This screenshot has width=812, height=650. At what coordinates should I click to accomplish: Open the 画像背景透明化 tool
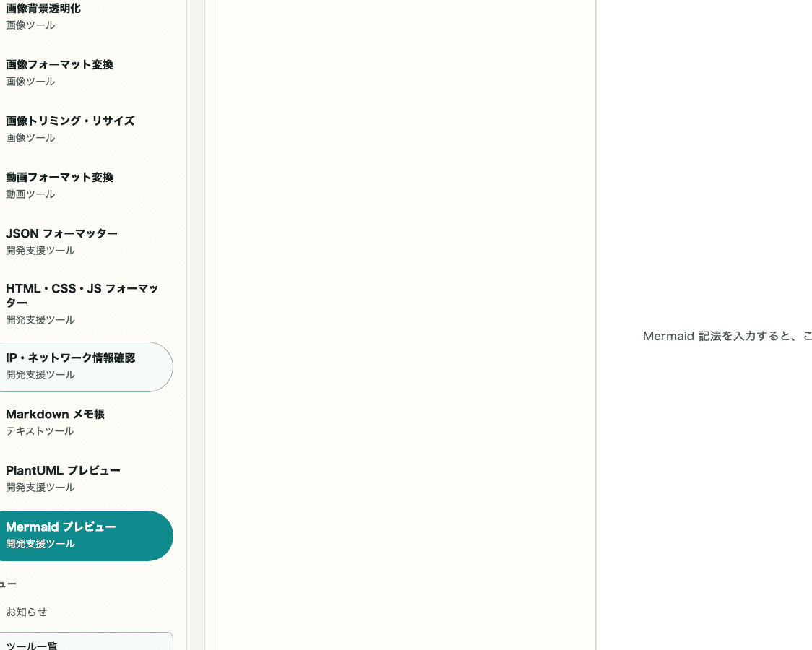(43, 8)
